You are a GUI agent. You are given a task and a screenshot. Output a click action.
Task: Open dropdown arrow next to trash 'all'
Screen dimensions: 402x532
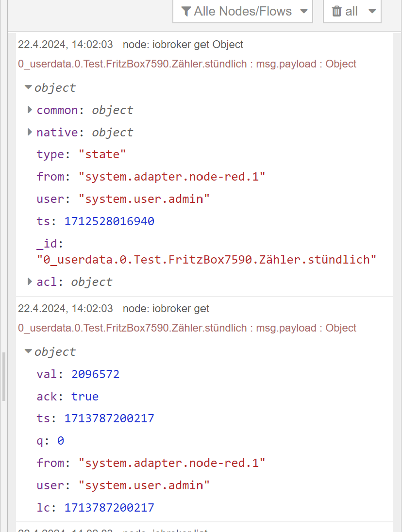tap(372, 12)
